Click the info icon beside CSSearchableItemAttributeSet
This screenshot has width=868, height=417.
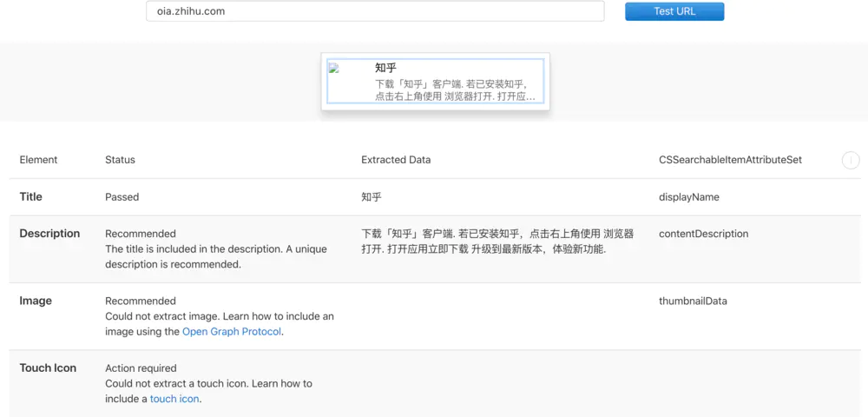click(x=851, y=160)
